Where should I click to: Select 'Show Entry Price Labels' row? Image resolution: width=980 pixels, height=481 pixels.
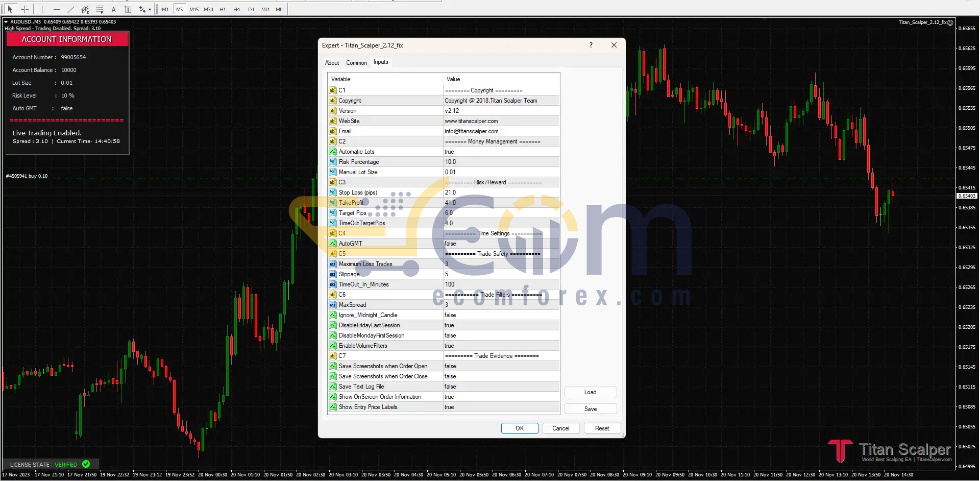click(x=444, y=407)
